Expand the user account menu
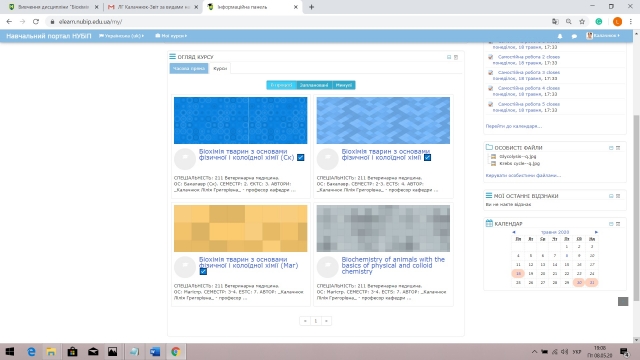The image size is (640, 360). [603, 36]
